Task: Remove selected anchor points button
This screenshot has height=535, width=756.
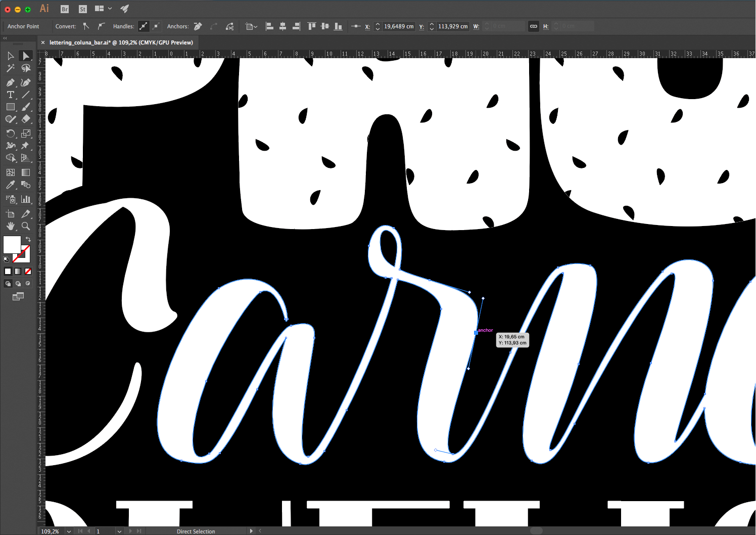Action: 198,26
